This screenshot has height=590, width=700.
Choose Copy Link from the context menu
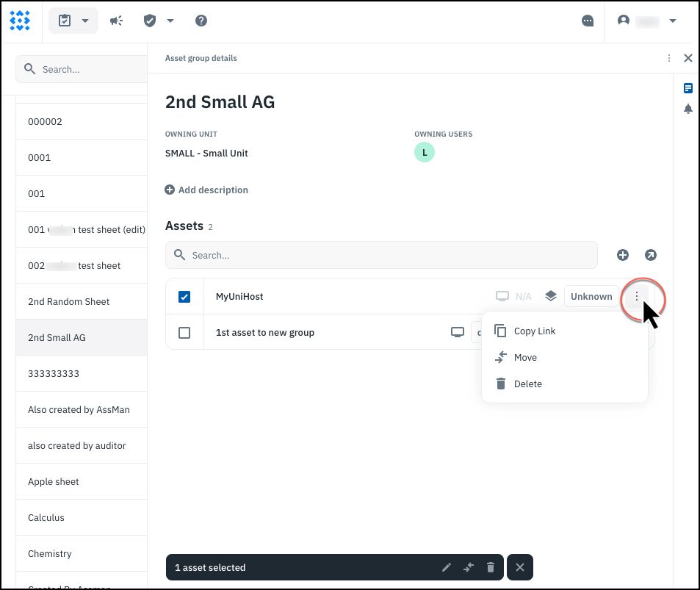pyautogui.click(x=565, y=331)
